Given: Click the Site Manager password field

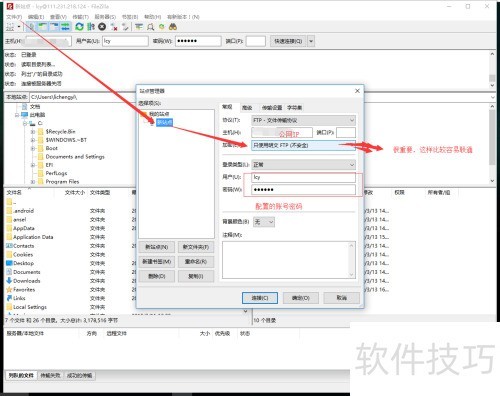Looking at the screenshot, I should [303, 190].
